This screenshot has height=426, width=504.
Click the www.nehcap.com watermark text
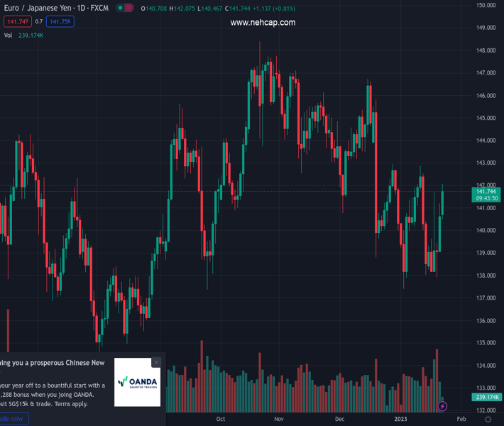tap(263, 23)
